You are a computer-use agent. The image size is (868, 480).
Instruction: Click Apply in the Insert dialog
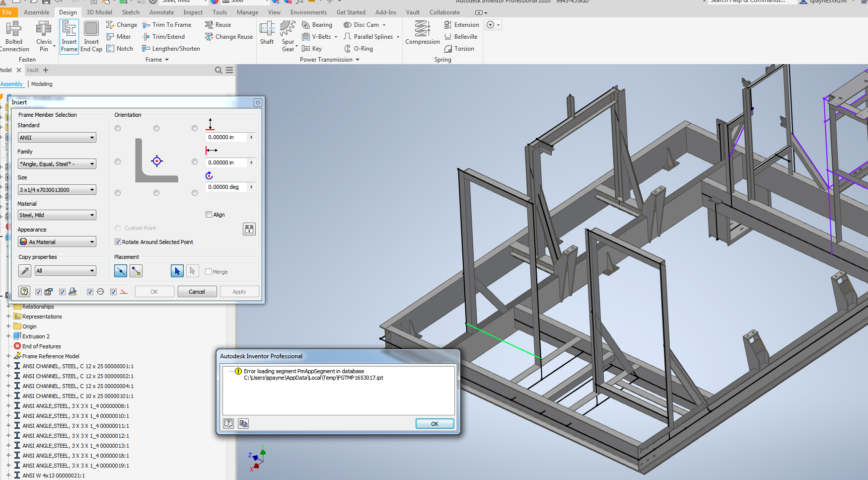(239, 291)
